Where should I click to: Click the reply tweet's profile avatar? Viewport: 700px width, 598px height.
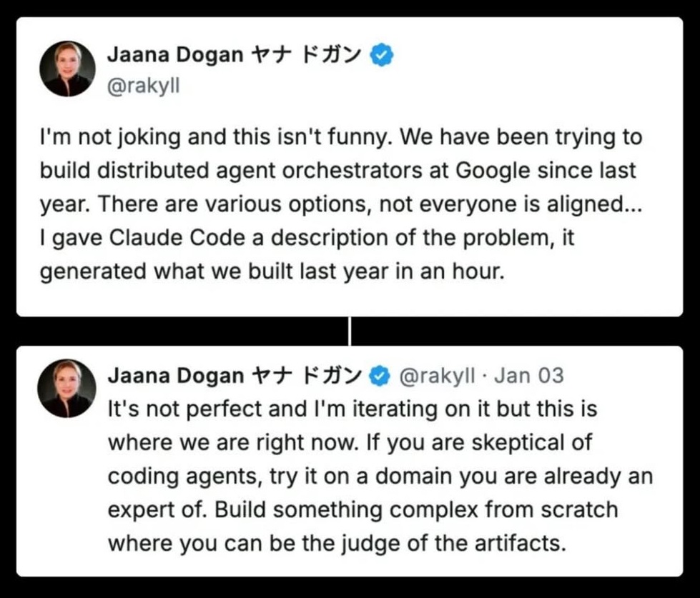(x=68, y=388)
